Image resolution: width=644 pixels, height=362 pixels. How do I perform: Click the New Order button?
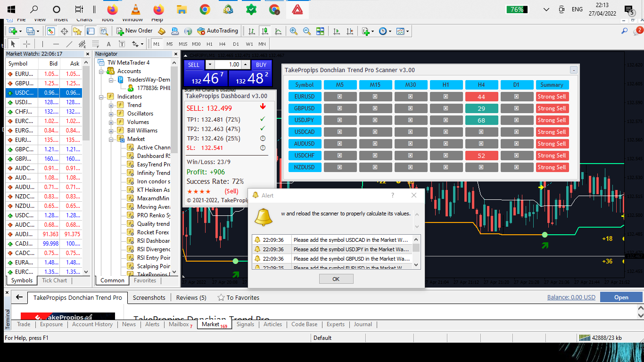pos(135,31)
